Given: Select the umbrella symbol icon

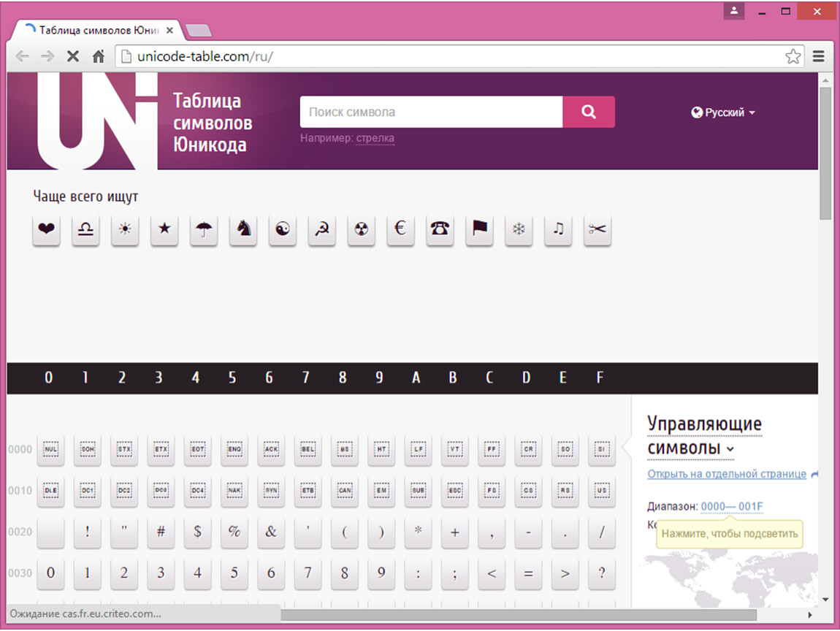Looking at the screenshot, I should (204, 230).
